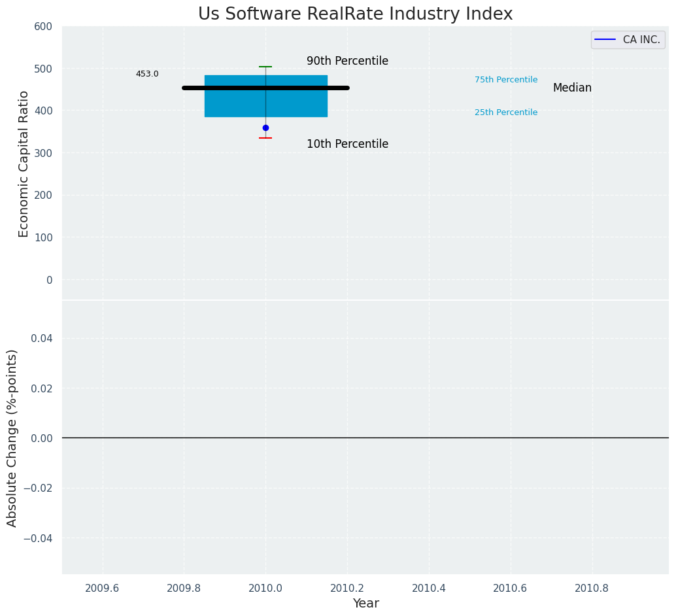676x616 pixels.
Task: Click the Median annotation label
Action: [x=572, y=88]
